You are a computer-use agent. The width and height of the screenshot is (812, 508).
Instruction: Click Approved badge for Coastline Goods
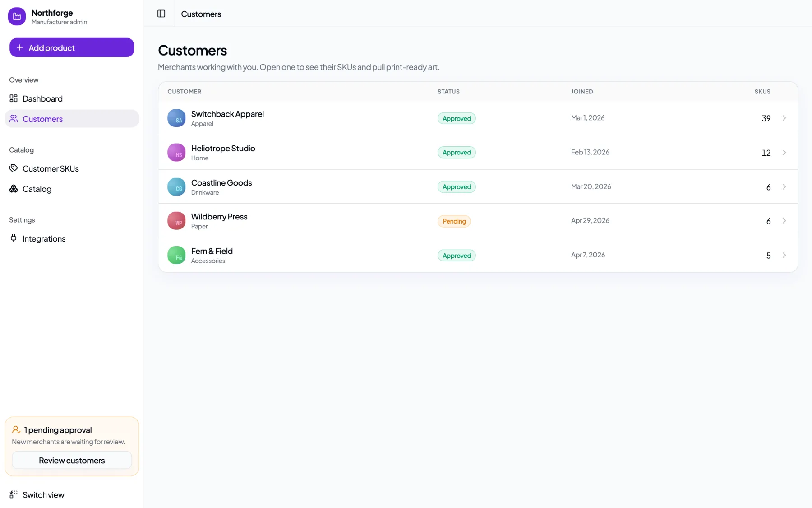(457, 187)
